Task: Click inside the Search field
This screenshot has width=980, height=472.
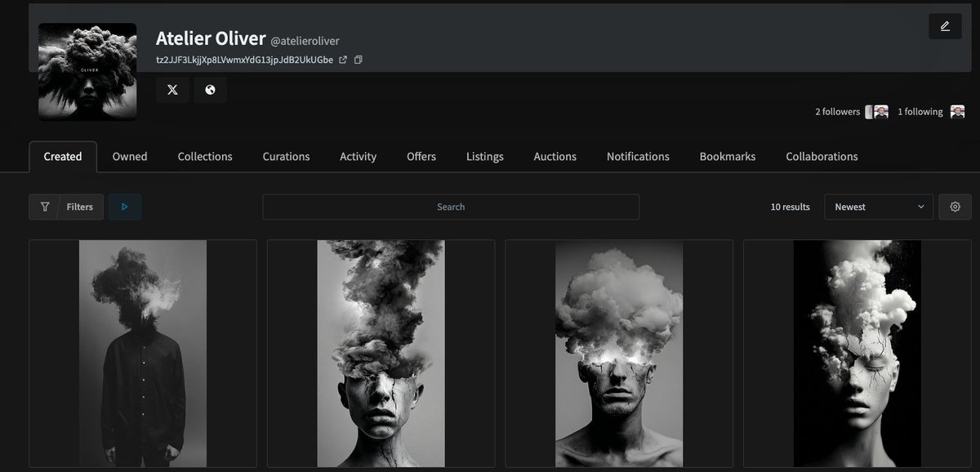Action: (x=450, y=207)
